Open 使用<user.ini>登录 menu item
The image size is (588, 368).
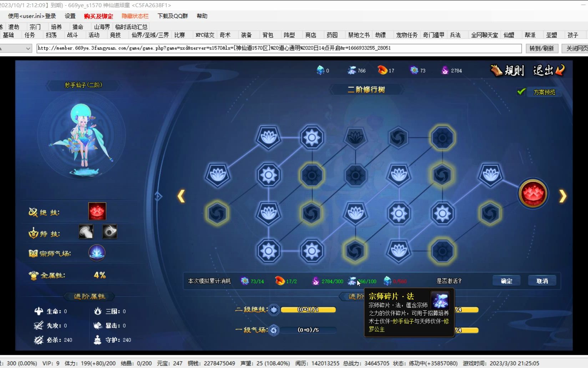[x=32, y=16]
